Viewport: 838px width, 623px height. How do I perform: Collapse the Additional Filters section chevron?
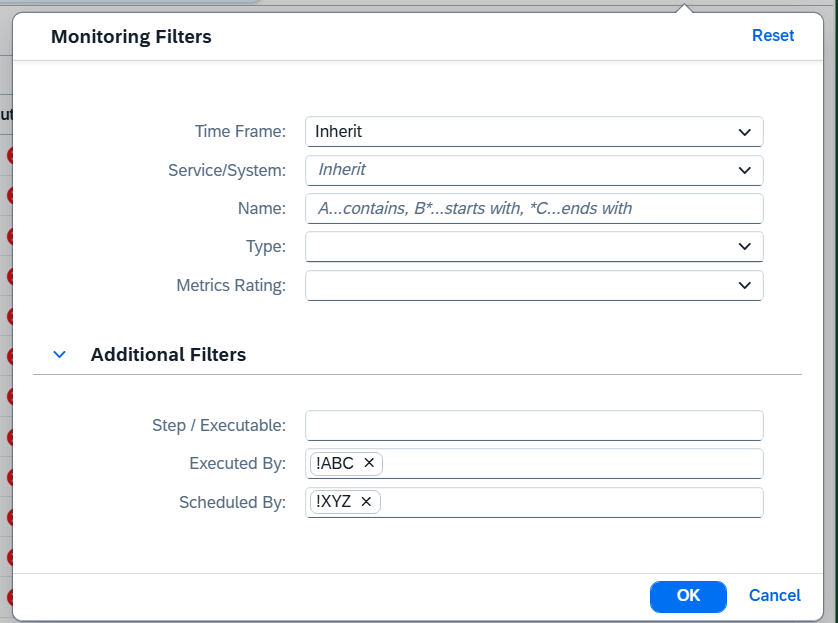tap(60, 354)
